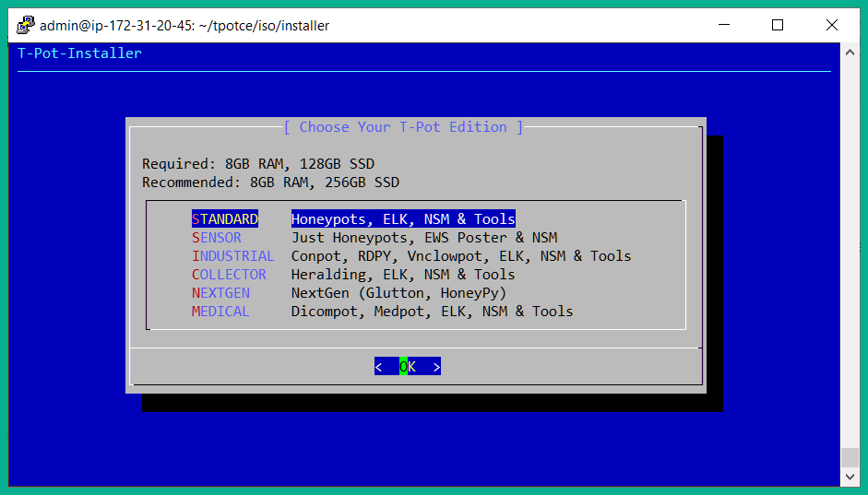
Task: Click 'Required: 8GB RAM, 128GB SSD' line
Action: click(258, 164)
